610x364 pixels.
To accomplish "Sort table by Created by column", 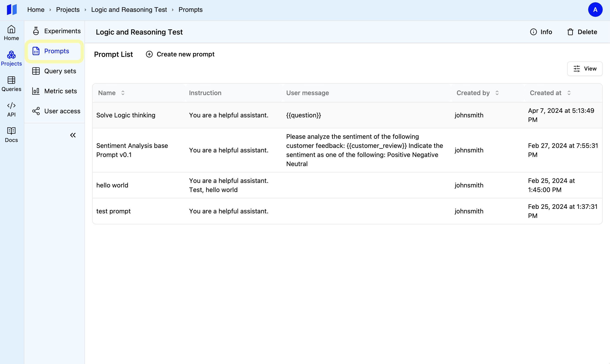I will [497, 93].
